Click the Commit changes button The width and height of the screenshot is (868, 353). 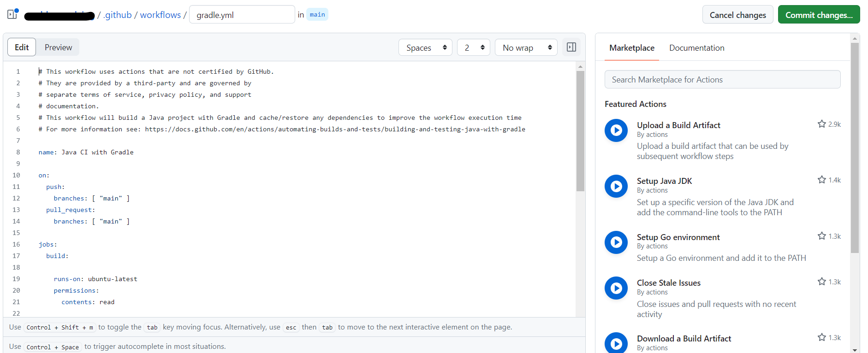(x=819, y=15)
